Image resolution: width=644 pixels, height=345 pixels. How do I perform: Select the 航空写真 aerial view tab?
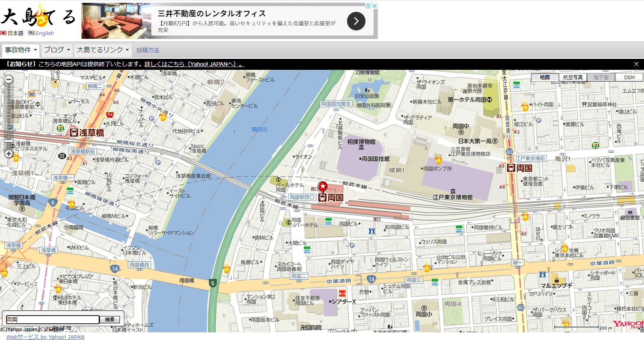tap(573, 77)
